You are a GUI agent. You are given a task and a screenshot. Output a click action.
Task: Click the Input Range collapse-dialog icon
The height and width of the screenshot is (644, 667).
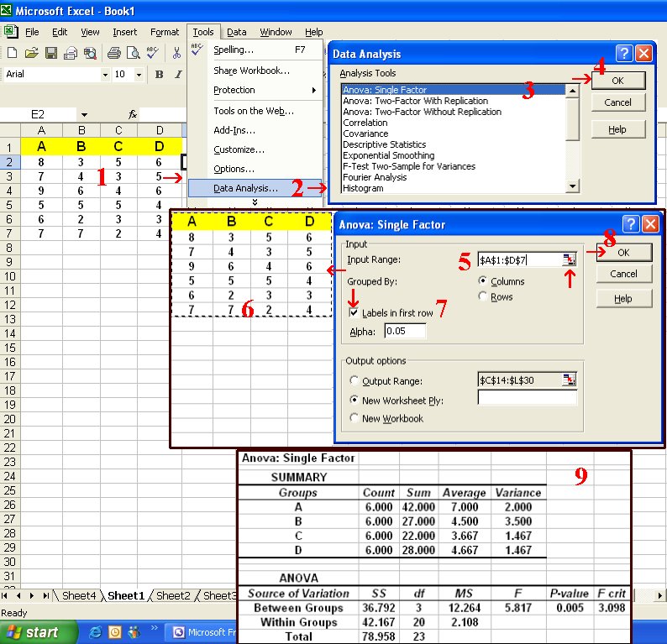click(570, 259)
